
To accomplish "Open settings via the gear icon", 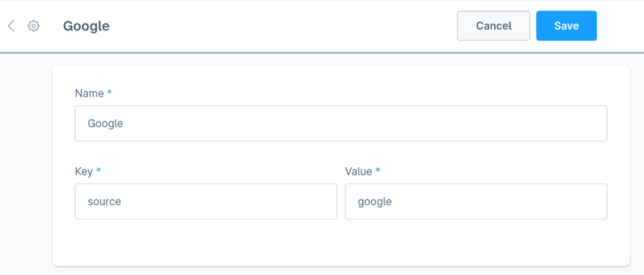I will (x=34, y=26).
